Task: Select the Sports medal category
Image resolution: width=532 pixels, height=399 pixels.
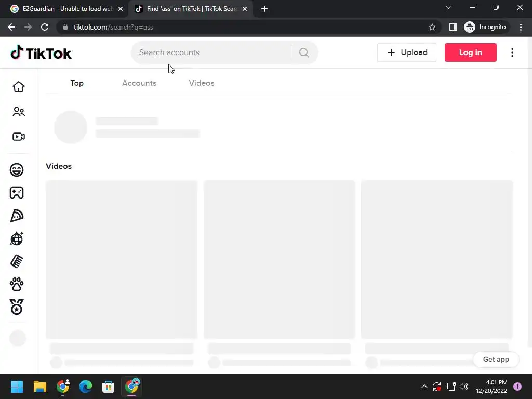Action: (17, 307)
